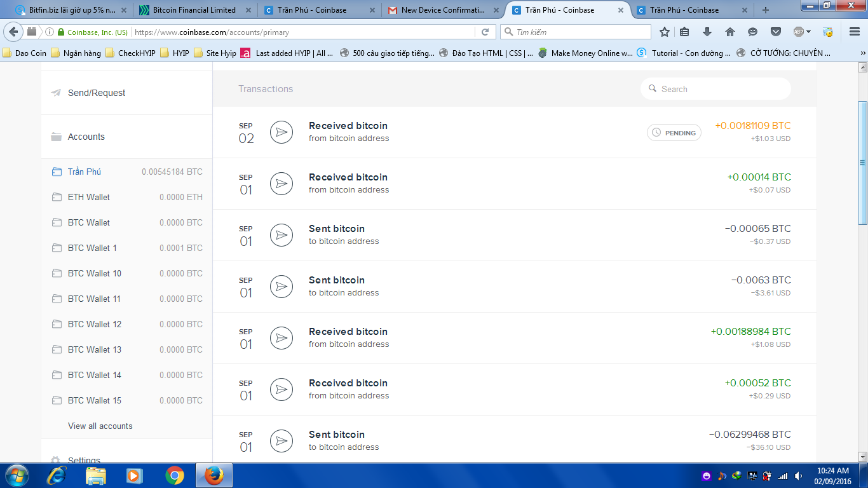Click the Windows Start button
868x488 pixels.
pos(16,475)
